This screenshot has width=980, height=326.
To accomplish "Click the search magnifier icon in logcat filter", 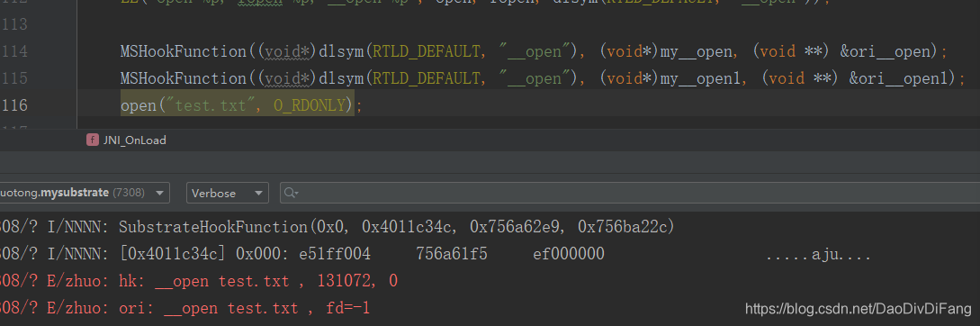I will [292, 194].
